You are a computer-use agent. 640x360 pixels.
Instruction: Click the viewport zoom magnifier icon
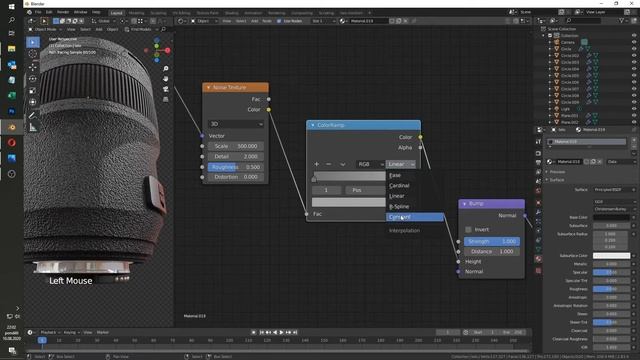(166, 69)
